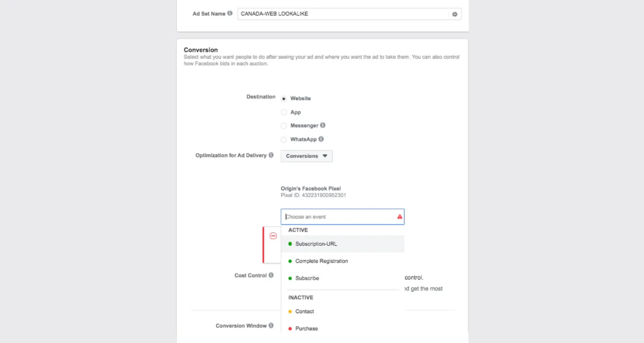Select the Purchase inactive event
The image size is (644, 343).
point(306,328)
